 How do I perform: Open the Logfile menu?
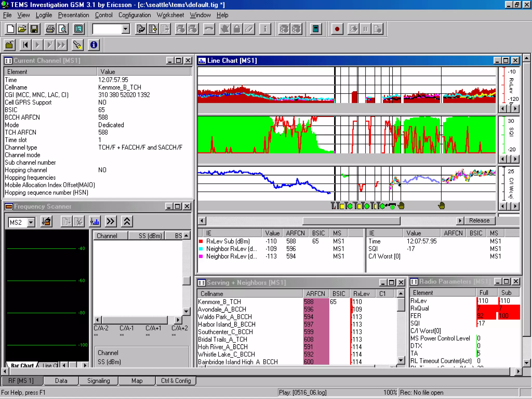(44, 15)
